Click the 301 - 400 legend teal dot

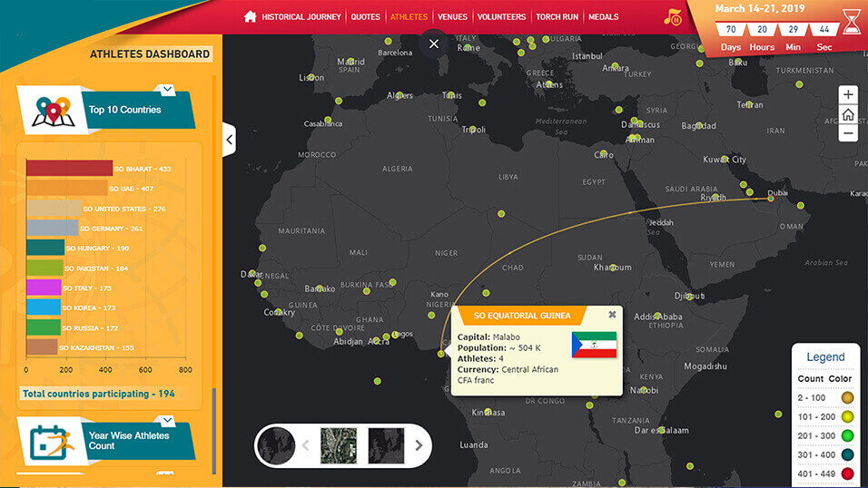pyautogui.click(x=847, y=454)
